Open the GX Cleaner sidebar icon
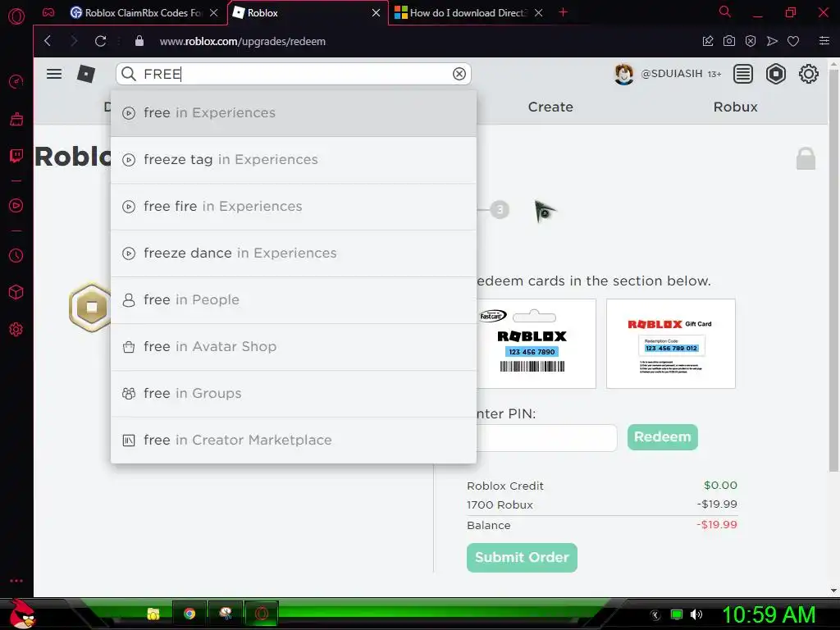Image resolution: width=840 pixels, height=630 pixels. 16,119
